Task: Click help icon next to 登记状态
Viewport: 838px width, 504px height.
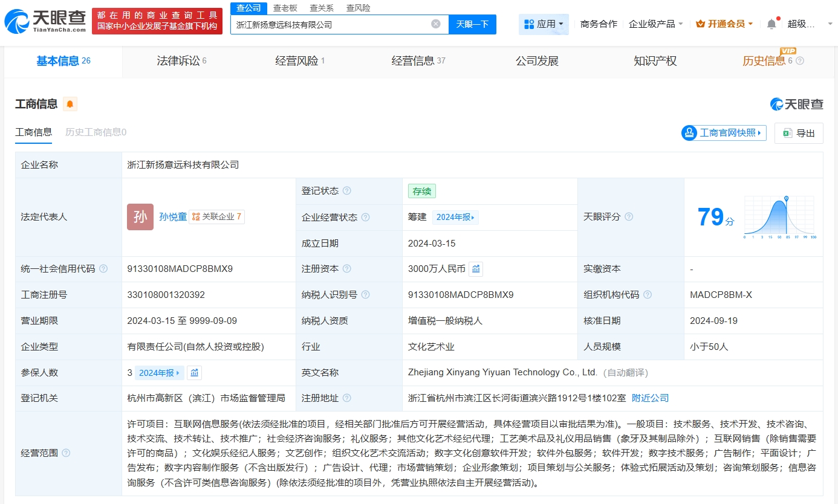Action: pos(346,191)
